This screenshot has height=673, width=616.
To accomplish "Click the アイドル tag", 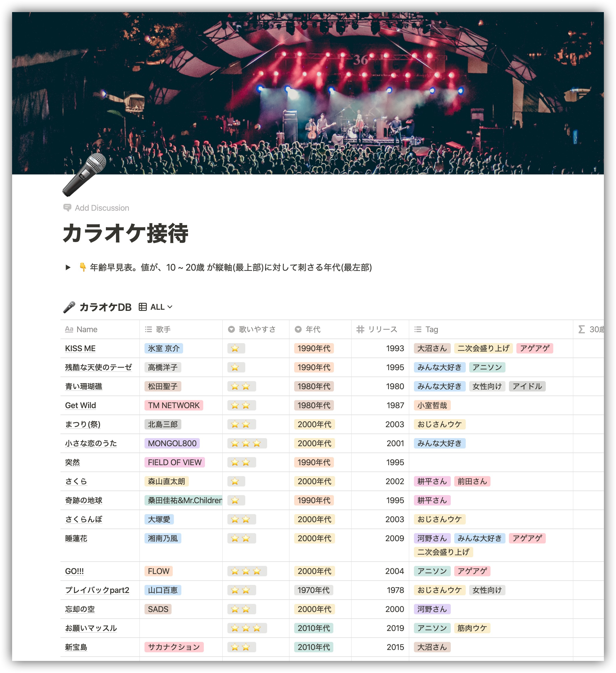I will point(527,386).
